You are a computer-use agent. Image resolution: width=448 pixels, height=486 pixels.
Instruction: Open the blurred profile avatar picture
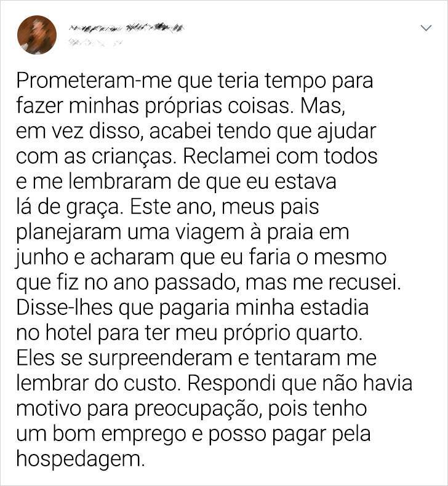[x=37, y=34]
